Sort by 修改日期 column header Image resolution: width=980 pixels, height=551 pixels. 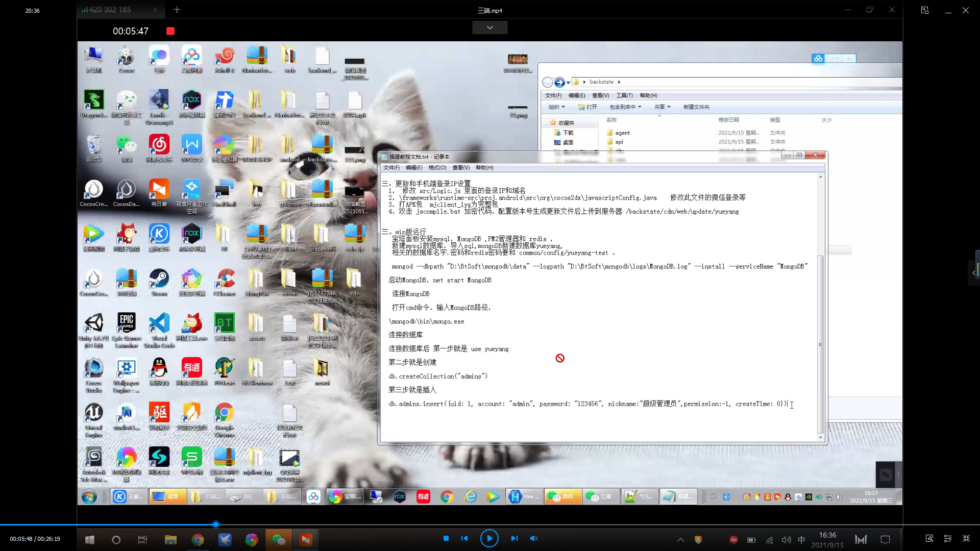[x=728, y=120]
